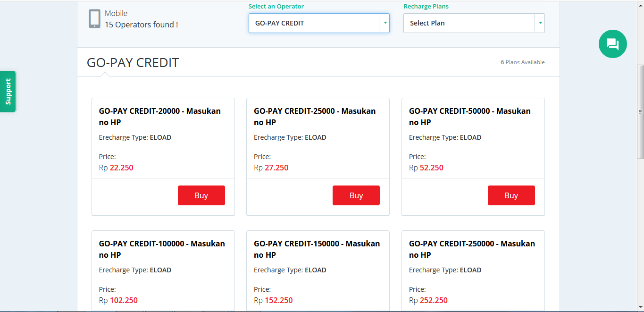Click the price Rp 27.250
Screen dimensions: 644x312
(271, 168)
